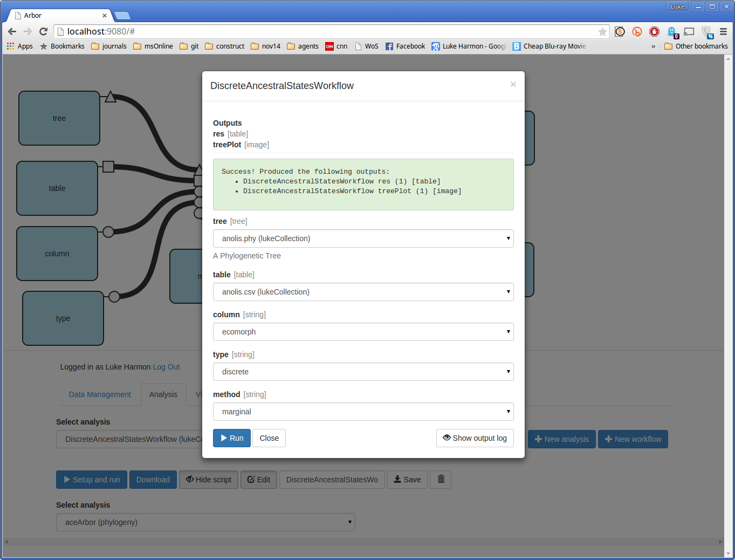This screenshot has height=560, width=735.
Task: Open method dropdown marginal
Action: pos(363,412)
